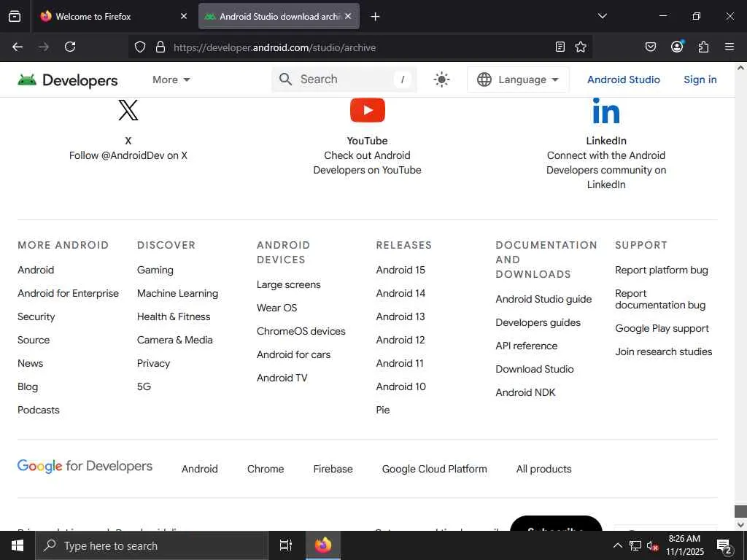The width and height of the screenshot is (747, 560).
Task: Click the Windows taskbar search box
Action: (152, 545)
